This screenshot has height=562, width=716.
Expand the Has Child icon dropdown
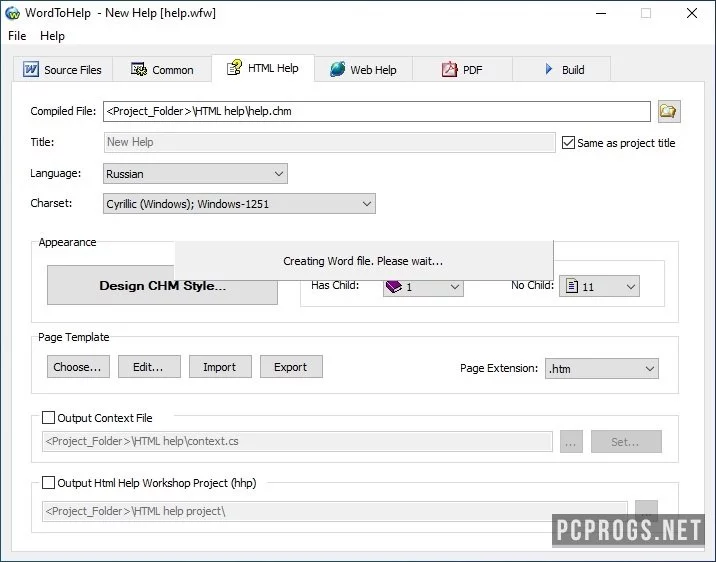click(x=423, y=287)
